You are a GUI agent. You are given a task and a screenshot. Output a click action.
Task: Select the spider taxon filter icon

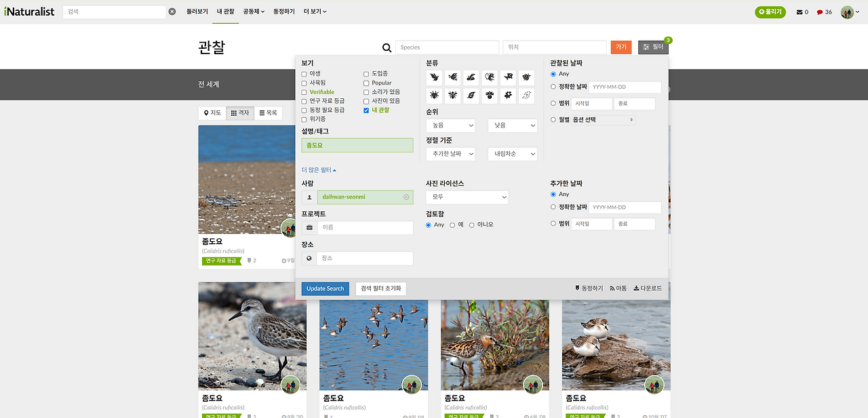pos(434,96)
